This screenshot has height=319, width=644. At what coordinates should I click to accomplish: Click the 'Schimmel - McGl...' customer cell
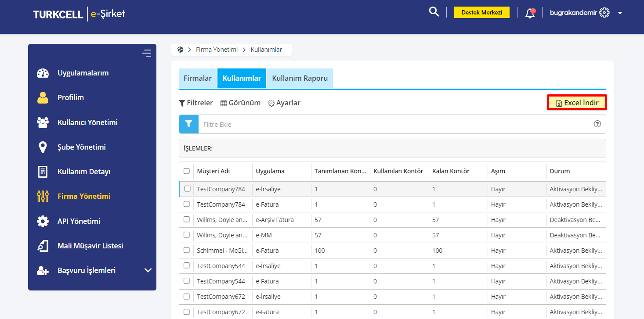[222, 251]
